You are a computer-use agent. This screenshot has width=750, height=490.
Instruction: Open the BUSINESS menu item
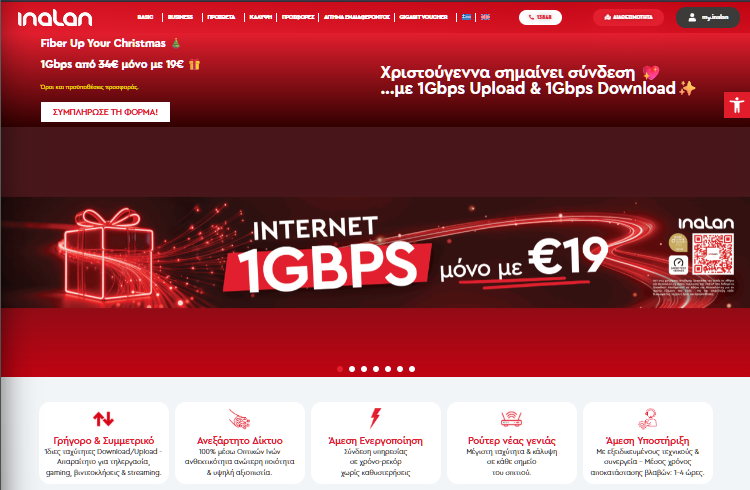click(x=181, y=17)
